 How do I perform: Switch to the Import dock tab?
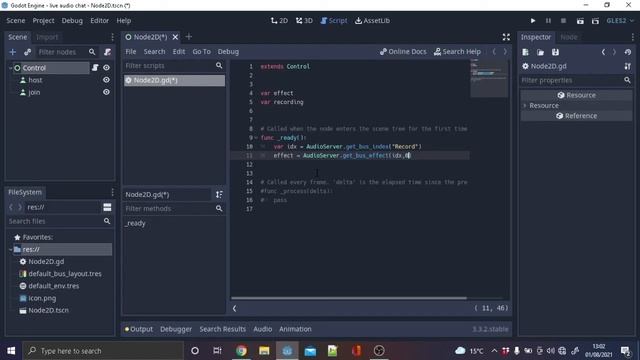(x=47, y=37)
